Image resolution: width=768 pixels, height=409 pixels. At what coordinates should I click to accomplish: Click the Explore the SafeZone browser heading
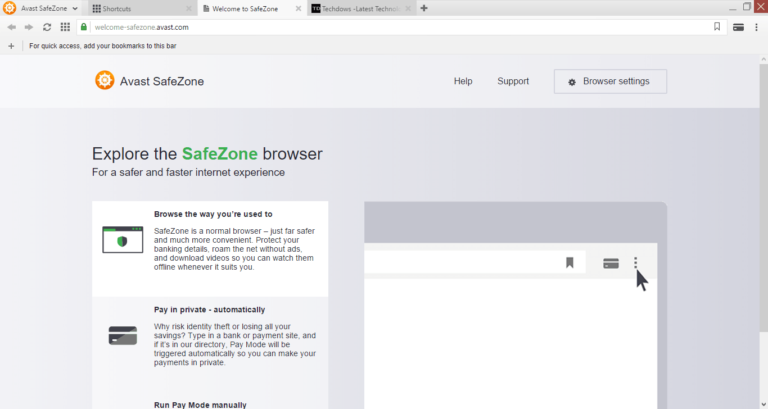point(207,154)
